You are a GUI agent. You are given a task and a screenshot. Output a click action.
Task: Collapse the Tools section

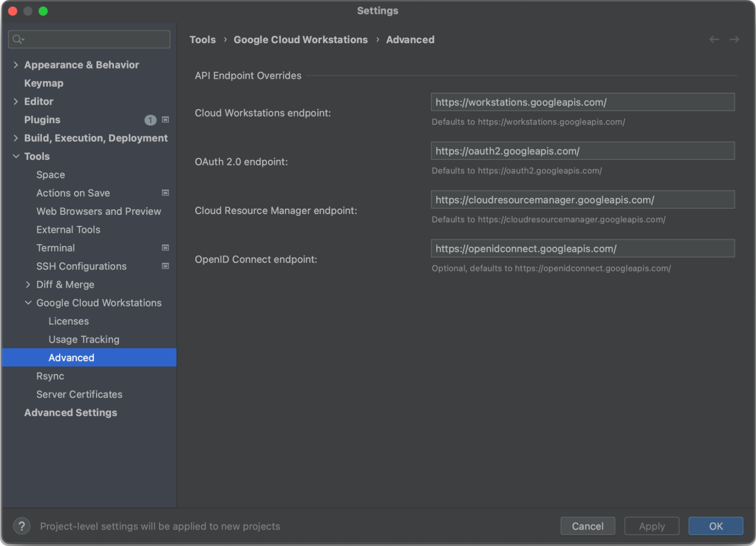pos(16,156)
